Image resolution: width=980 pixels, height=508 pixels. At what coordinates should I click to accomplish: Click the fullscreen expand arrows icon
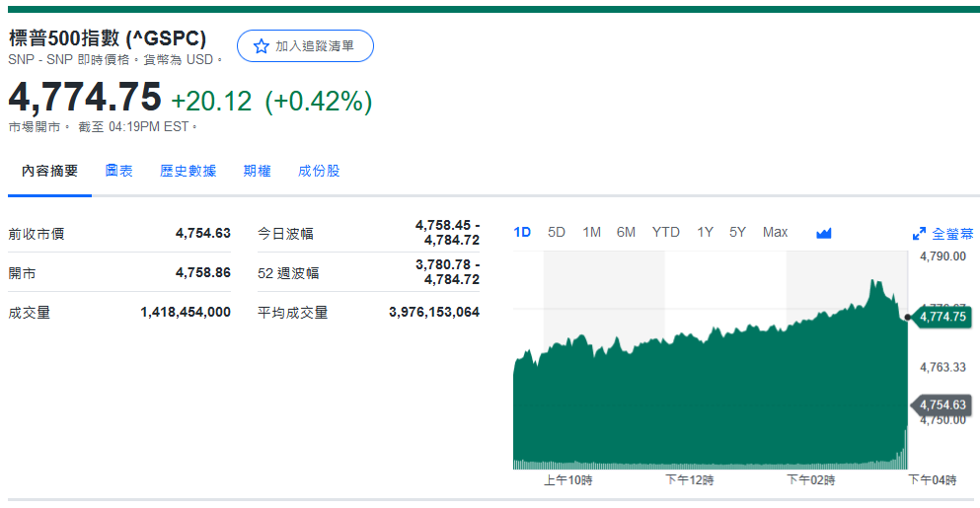(x=919, y=234)
